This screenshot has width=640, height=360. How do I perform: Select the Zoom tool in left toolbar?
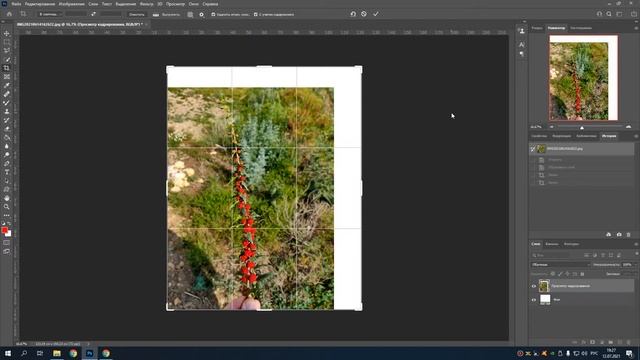point(7,207)
